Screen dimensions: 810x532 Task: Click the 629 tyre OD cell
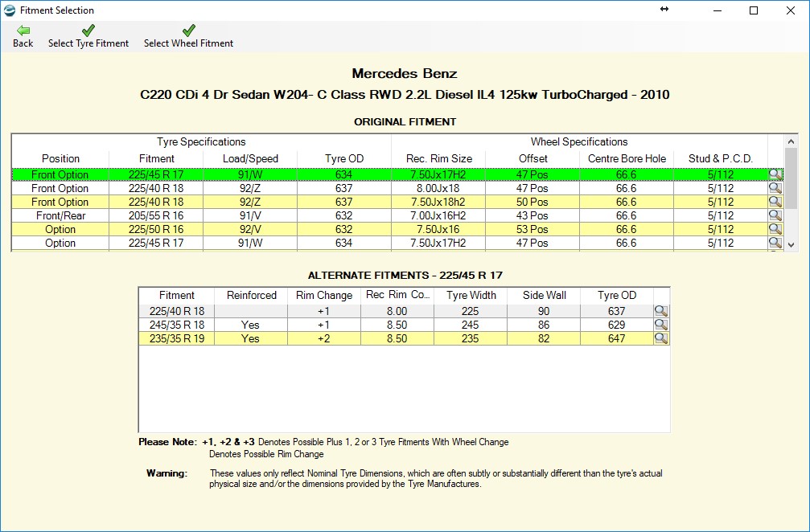coord(617,325)
